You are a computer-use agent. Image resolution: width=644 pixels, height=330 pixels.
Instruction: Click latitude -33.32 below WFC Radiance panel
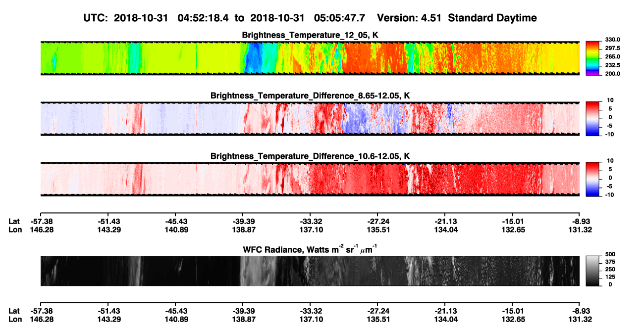(310, 311)
